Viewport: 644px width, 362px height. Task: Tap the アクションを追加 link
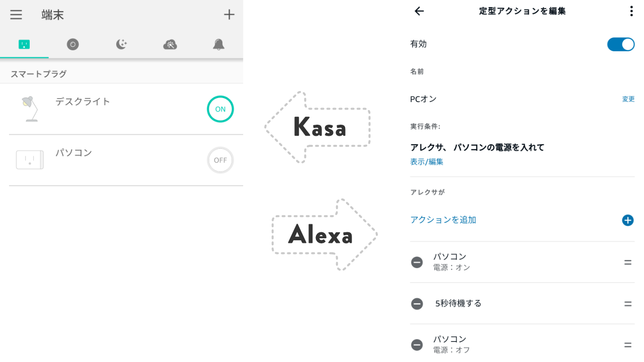(x=443, y=220)
